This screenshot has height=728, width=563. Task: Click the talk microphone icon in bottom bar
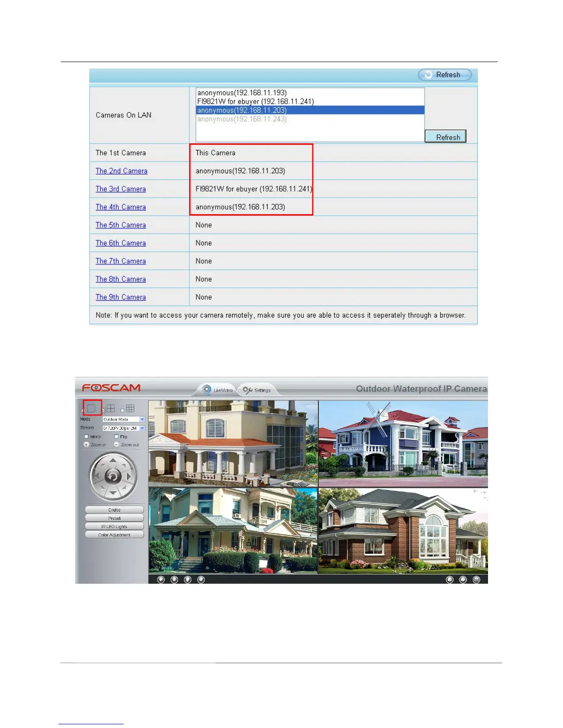188,580
